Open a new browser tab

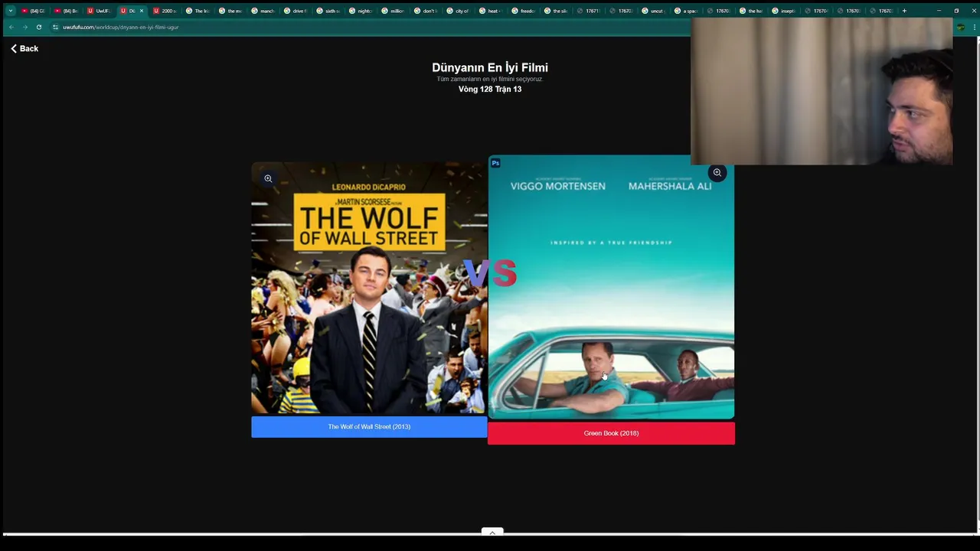tap(904, 11)
